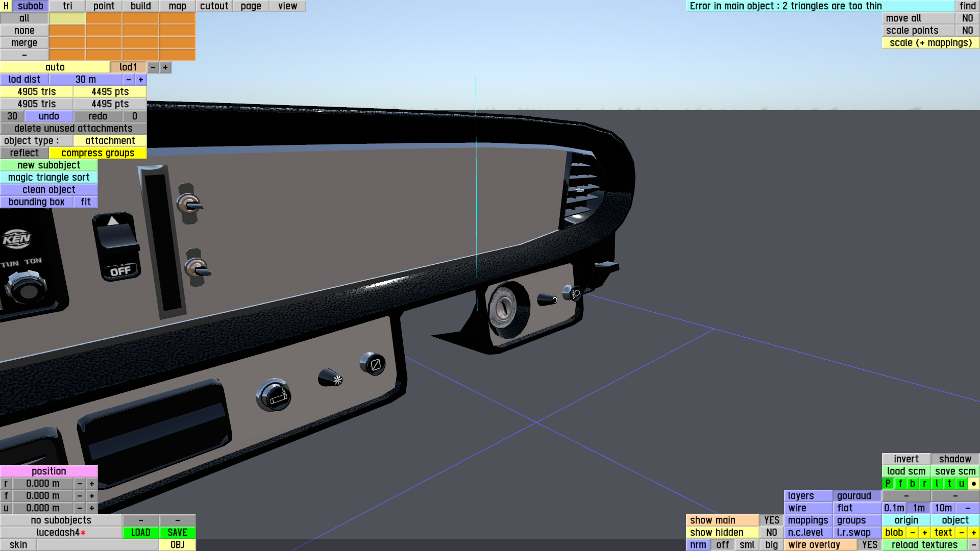Decrease r position with minus button

(x=80, y=483)
